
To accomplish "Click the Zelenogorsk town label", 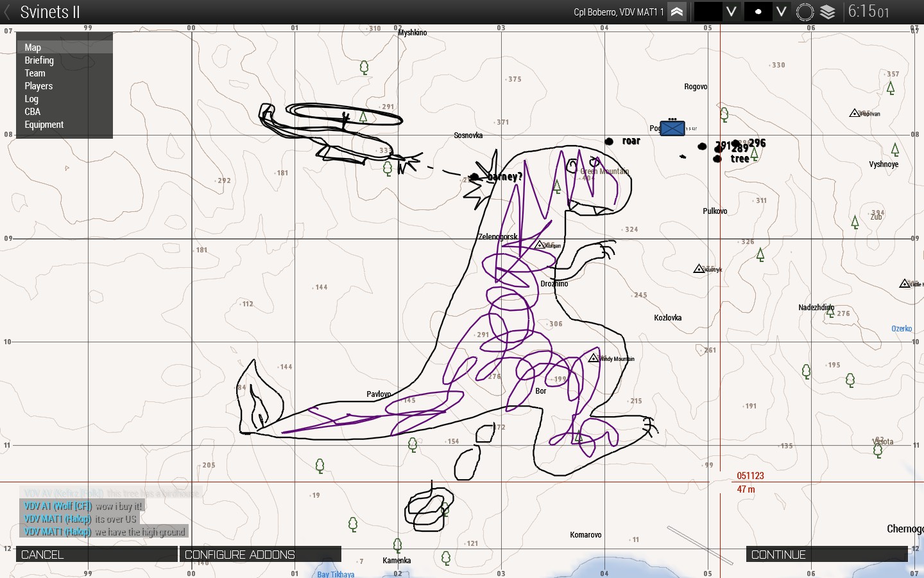I will (x=498, y=237).
